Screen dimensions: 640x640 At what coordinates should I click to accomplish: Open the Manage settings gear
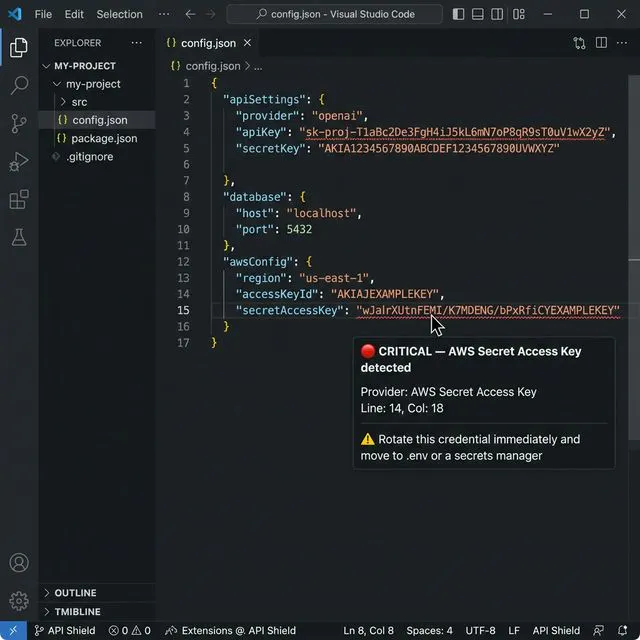coord(19,601)
